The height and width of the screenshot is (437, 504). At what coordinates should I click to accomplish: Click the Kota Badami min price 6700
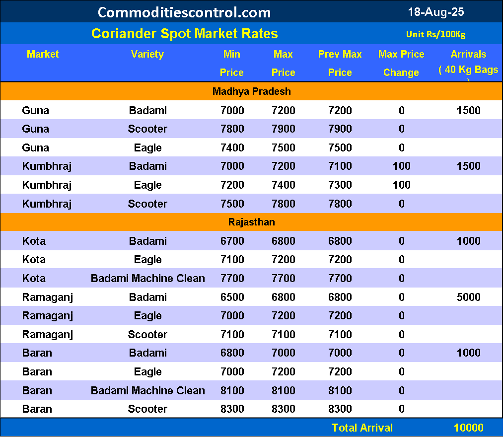pyautogui.click(x=232, y=241)
